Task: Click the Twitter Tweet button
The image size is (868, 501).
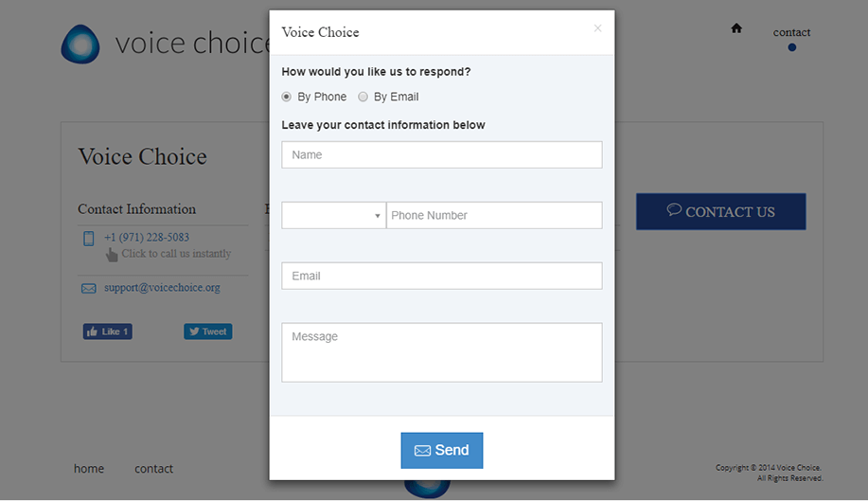Action: tap(208, 331)
